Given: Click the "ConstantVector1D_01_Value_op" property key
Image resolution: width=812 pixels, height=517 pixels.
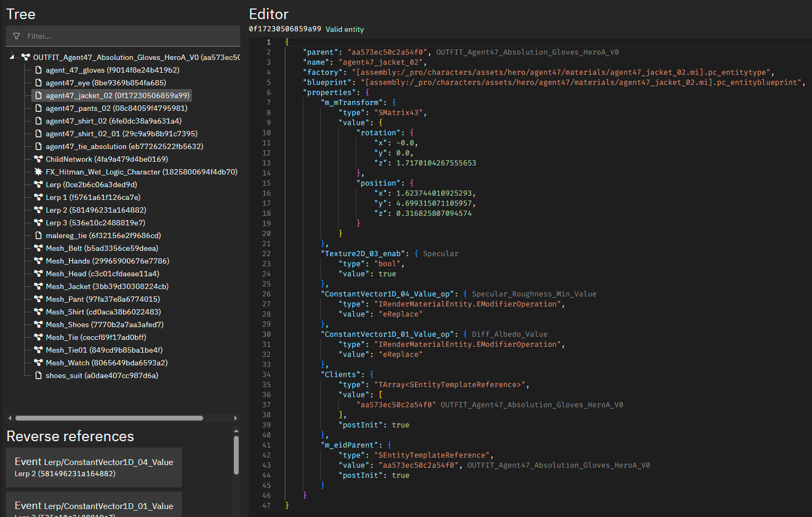Looking at the screenshot, I should point(388,334).
